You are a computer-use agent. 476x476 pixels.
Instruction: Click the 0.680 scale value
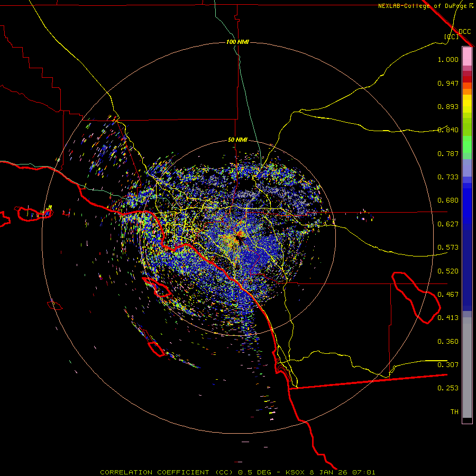click(x=448, y=200)
